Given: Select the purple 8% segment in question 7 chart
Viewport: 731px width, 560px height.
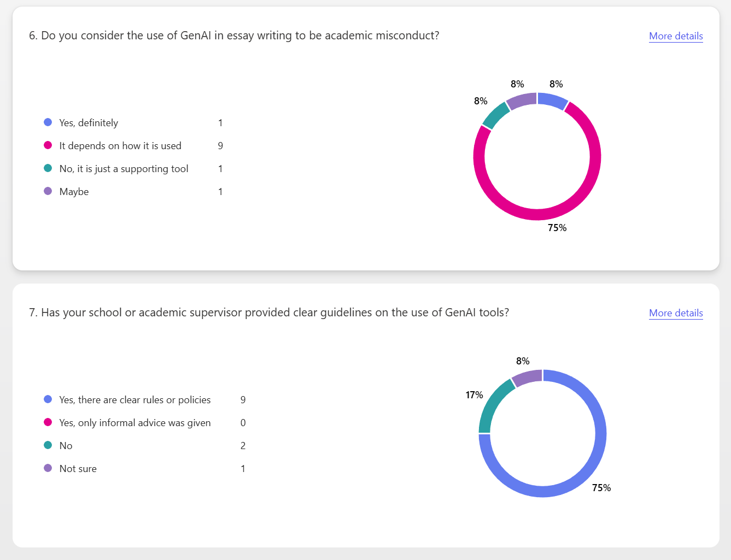Looking at the screenshot, I should (x=527, y=377).
